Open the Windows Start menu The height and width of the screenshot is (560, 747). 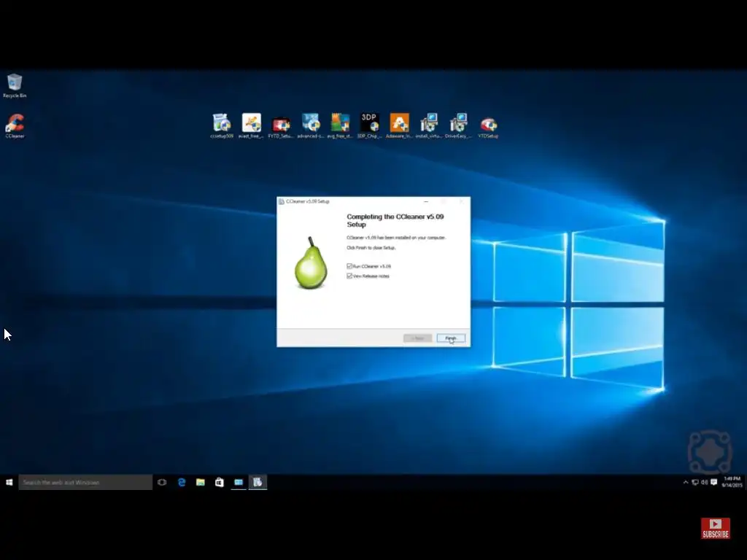coord(9,483)
